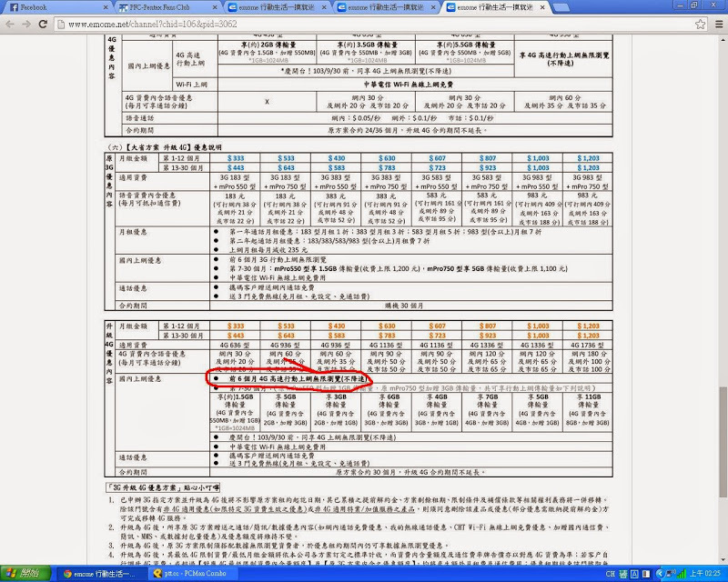The image size is (728, 582).
Task: Open the Chrome menu hamburger icon
Action: 719,25
